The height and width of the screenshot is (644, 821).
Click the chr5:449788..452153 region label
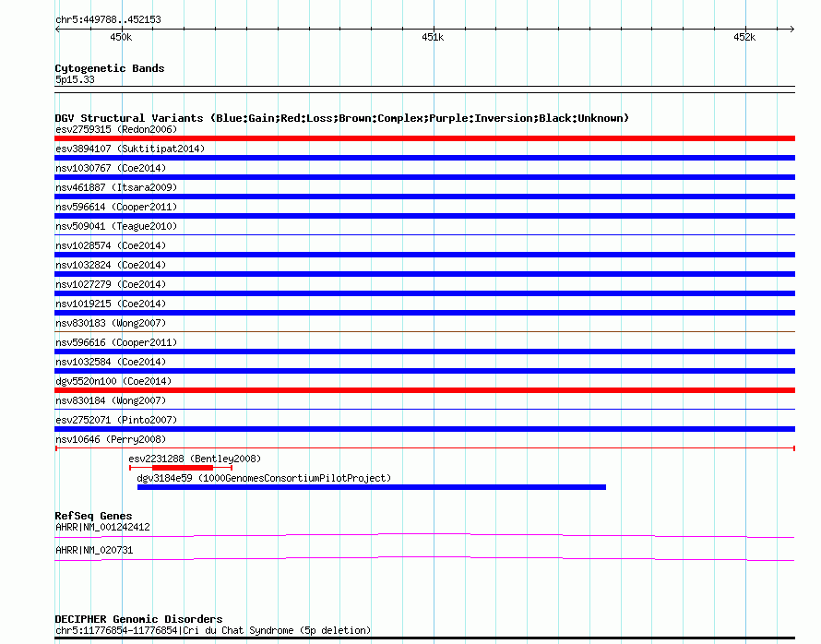(108, 20)
